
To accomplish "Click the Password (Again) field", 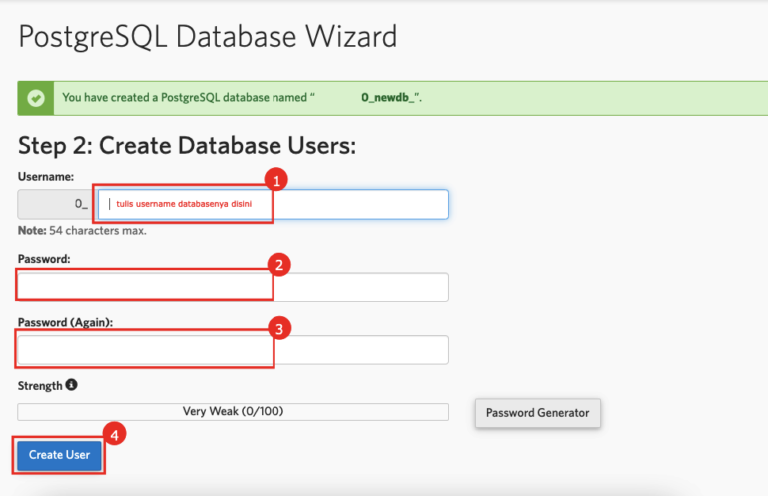I will pos(233,350).
